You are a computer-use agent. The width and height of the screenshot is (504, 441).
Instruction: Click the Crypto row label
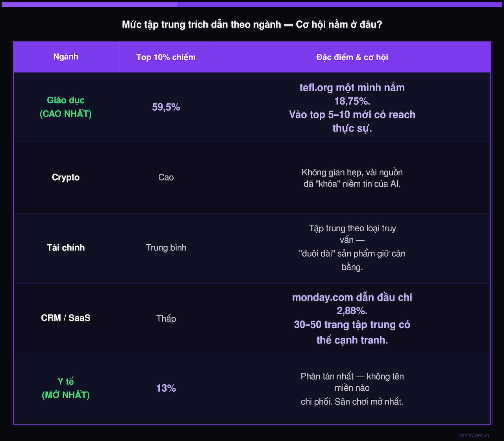coord(66,177)
